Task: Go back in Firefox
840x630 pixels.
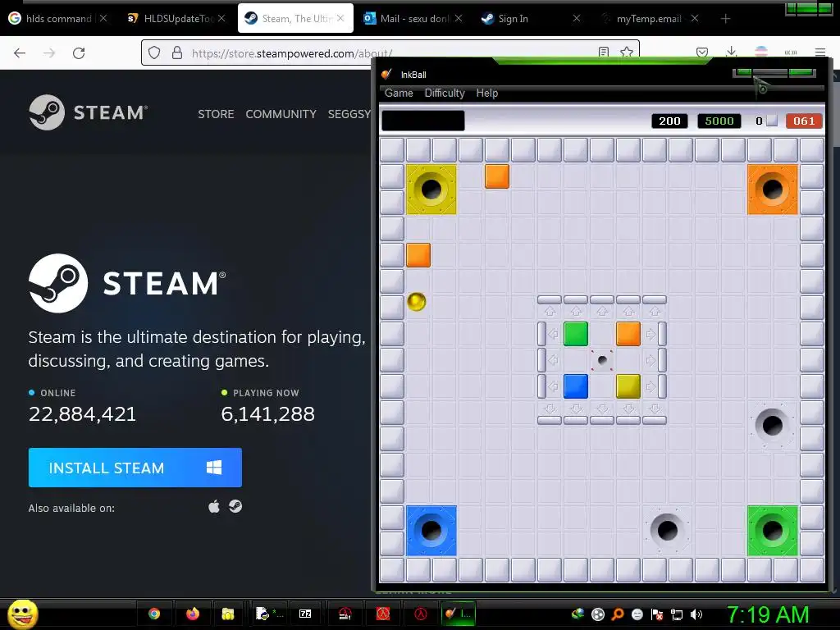Action: (20, 53)
